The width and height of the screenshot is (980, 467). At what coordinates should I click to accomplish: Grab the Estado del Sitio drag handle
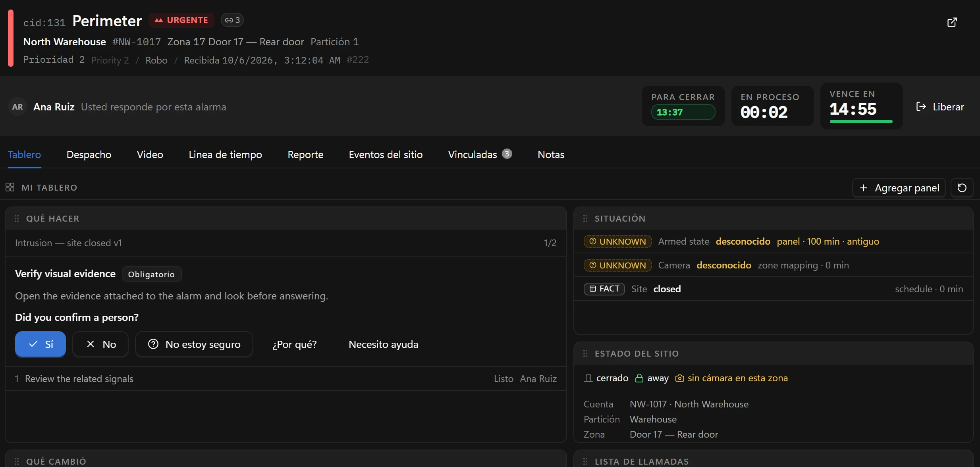click(585, 353)
